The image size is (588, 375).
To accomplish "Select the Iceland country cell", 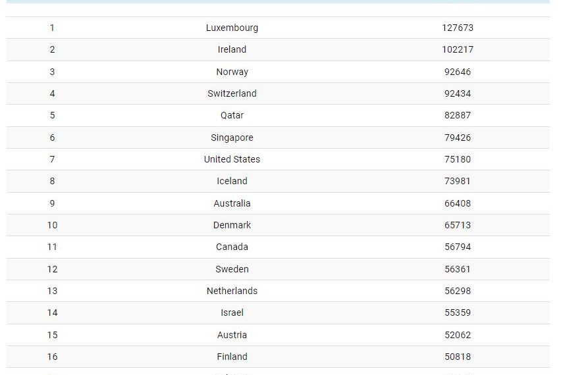I will [x=232, y=181].
